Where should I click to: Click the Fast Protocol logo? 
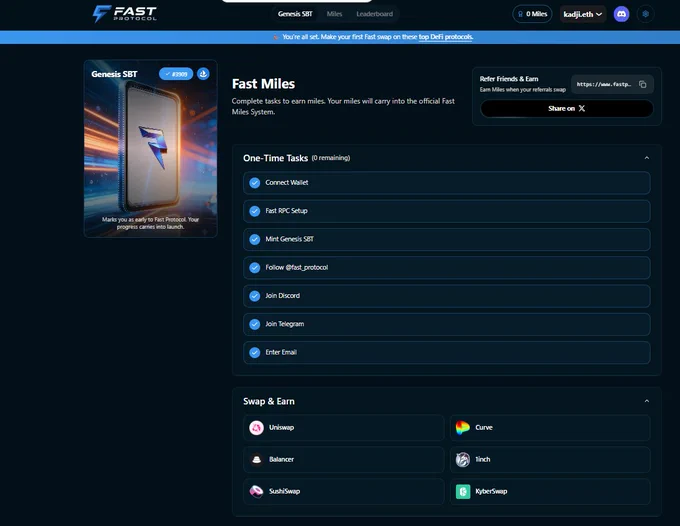(124, 13)
